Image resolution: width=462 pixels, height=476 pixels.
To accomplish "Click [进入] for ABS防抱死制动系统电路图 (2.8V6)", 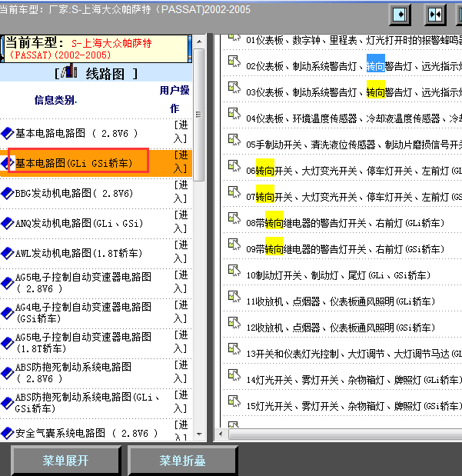I will [181, 371].
